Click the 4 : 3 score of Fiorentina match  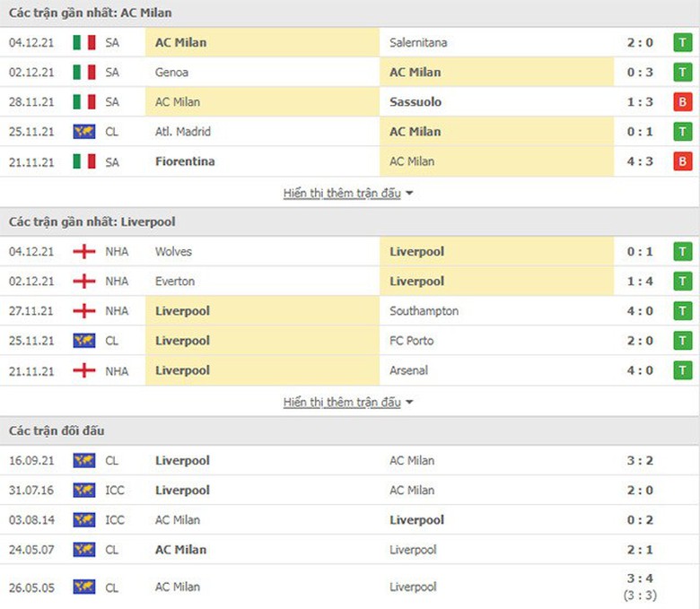[x=641, y=161]
